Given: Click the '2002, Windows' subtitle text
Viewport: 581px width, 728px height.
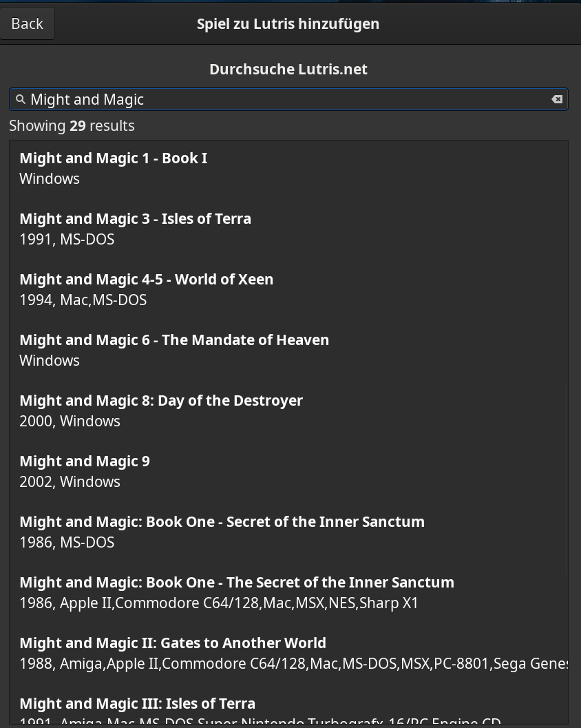Looking at the screenshot, I should 70,482.
